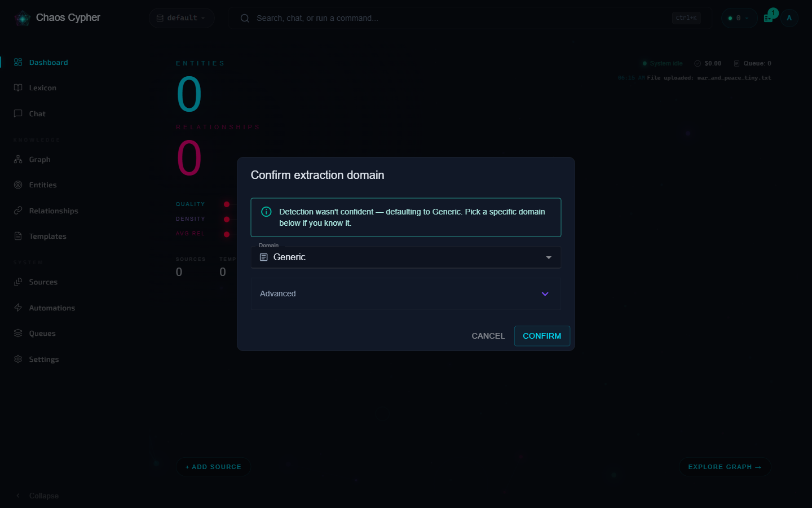Click the list icon beside Generic
Viewport: 812px width, 508px height.
263,257
